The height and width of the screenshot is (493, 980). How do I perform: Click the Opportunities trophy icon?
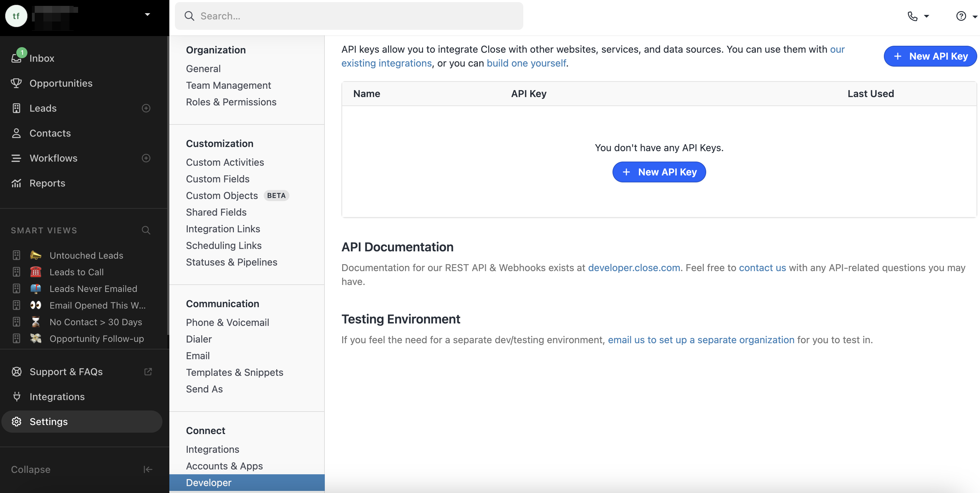pyautogui.click(x=16, y=83)
